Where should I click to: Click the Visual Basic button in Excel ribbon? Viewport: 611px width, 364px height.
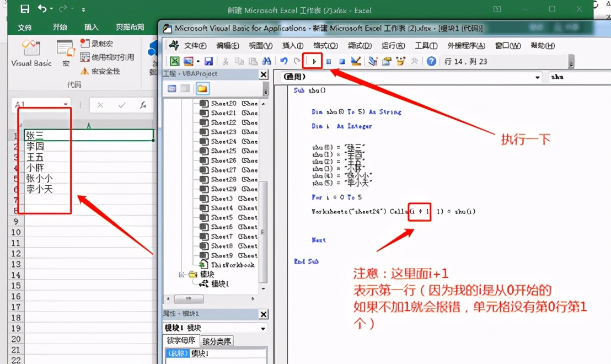pos(31,53)
